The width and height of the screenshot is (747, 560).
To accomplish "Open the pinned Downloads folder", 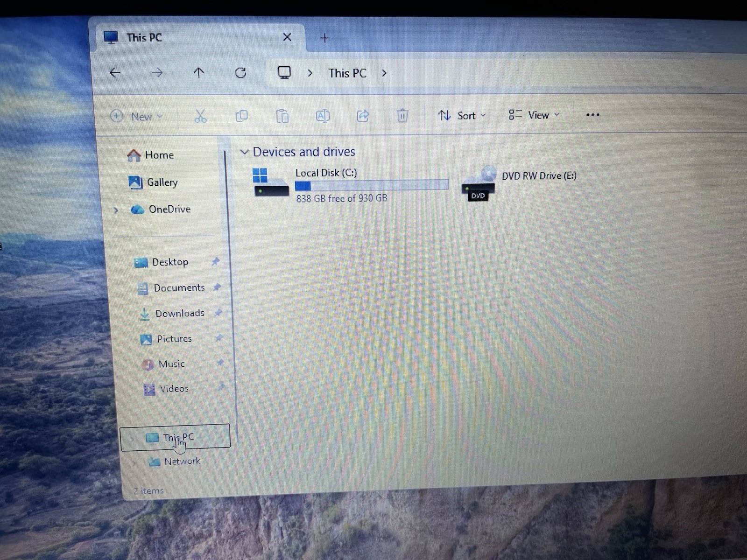I will 172,314.
